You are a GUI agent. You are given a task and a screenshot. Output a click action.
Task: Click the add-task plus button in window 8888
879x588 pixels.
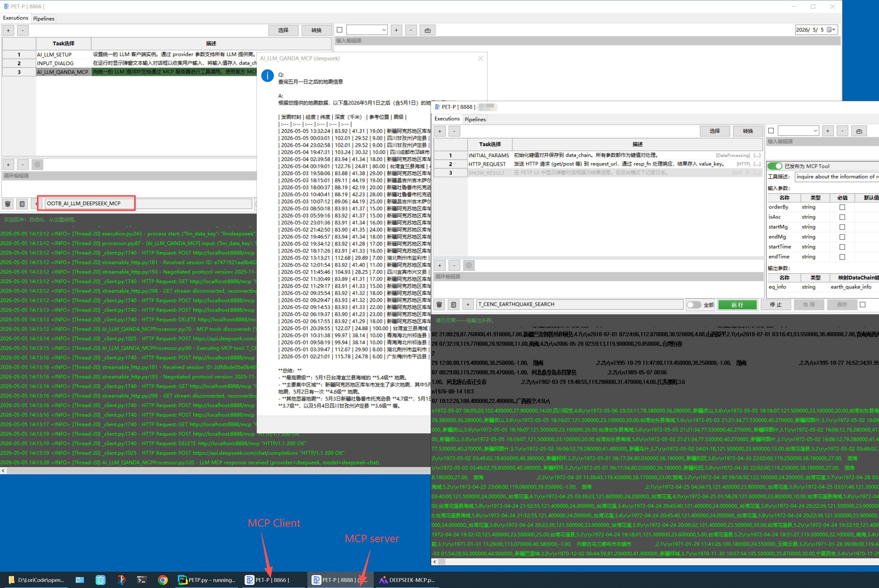pyautogui.click(x=440, y=131)
